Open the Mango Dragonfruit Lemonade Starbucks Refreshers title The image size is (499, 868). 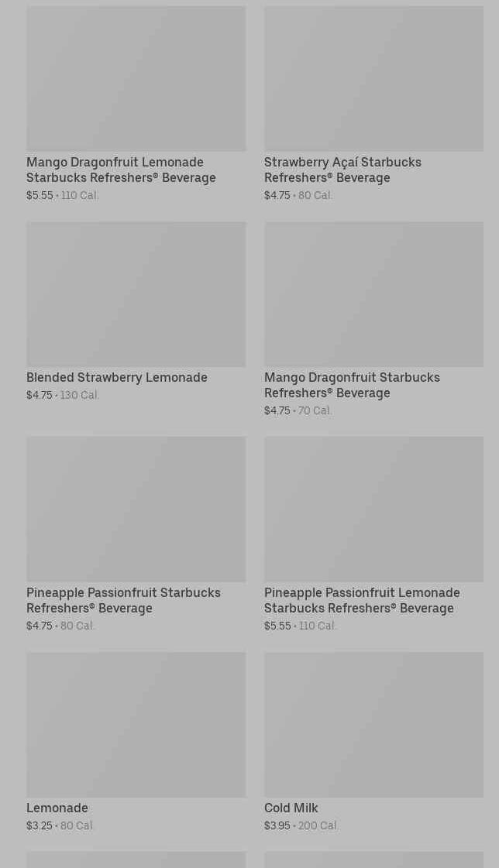click(x=121, y=170)
